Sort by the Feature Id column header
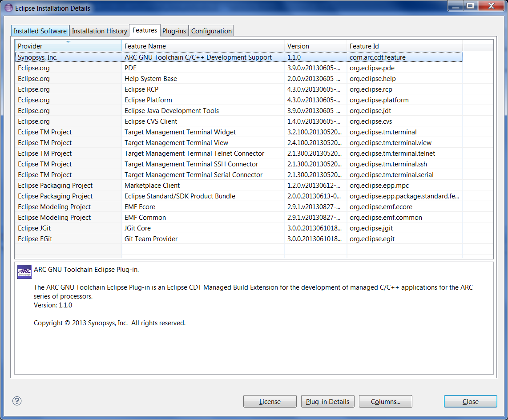 [405, 46]
